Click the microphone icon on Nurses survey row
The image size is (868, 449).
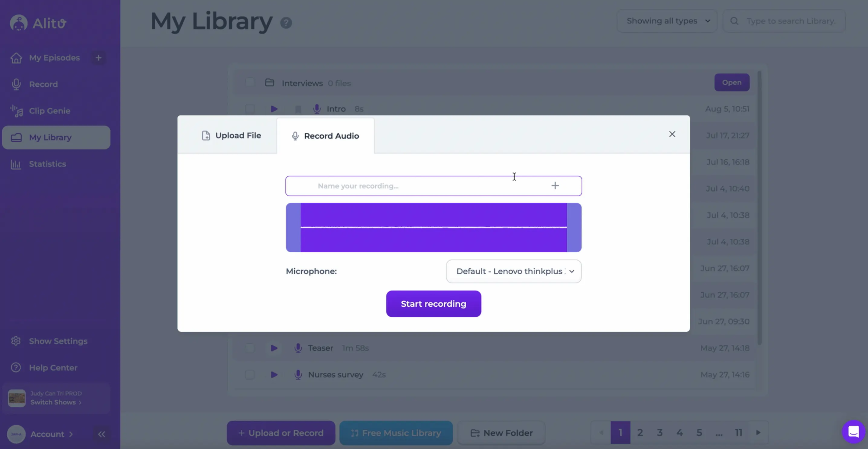coord(298,375)
